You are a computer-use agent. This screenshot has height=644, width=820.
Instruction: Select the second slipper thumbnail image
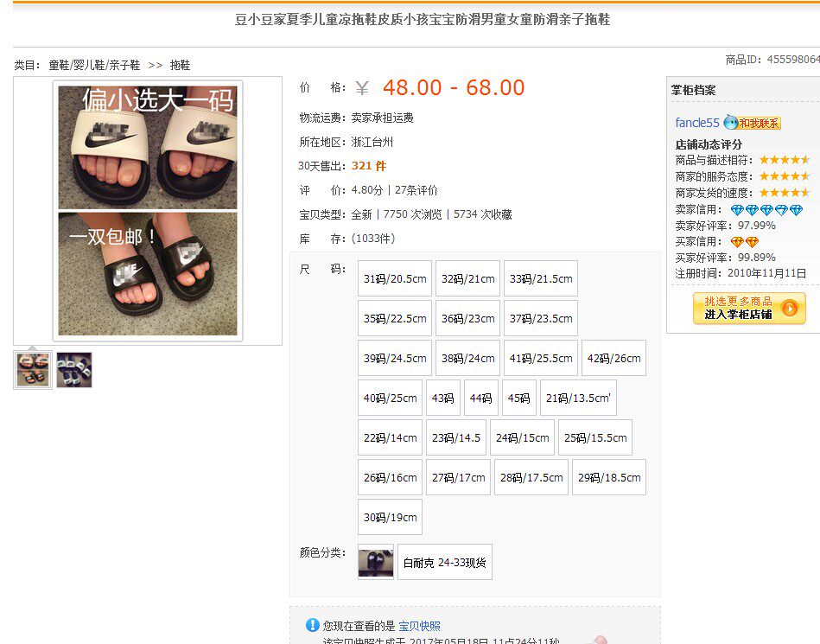click(74, 370)
